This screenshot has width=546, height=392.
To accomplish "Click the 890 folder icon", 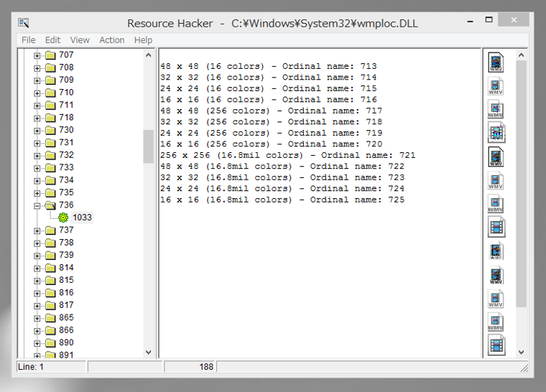I will click(x=51, y=343).
